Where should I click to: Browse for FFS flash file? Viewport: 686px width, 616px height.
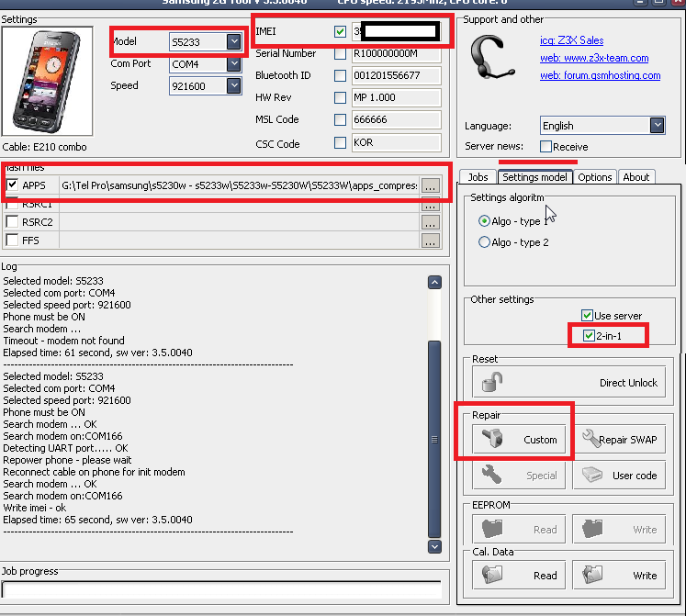pyautogui.click(x=430, y=241)
